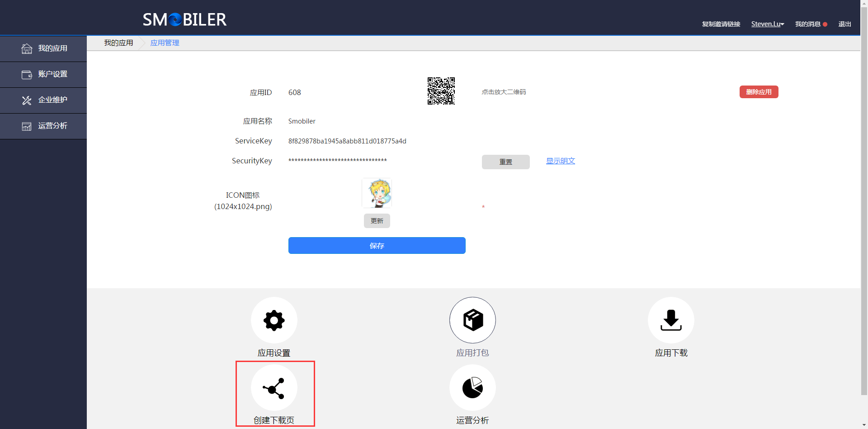Open 应用下载 download icon
The height and width of the screenshot is (429, 868).
671,320
